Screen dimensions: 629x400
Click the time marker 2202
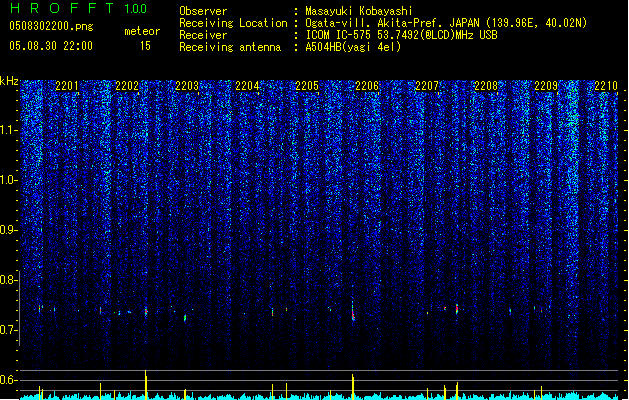click(x=127, y=86)
